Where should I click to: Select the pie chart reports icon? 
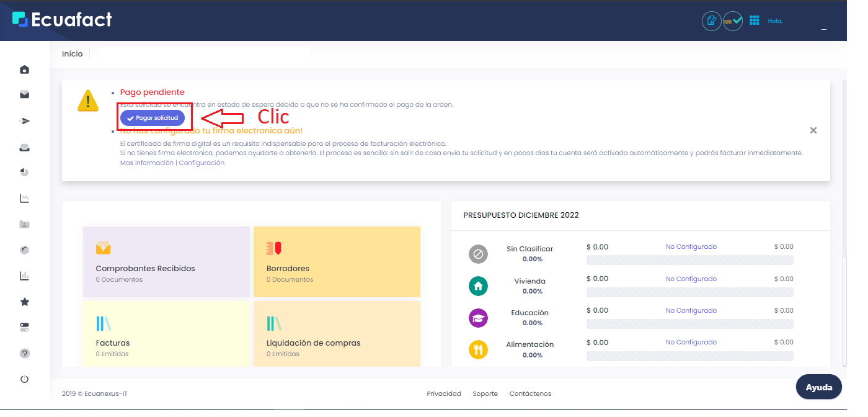[x=24, y=172]
